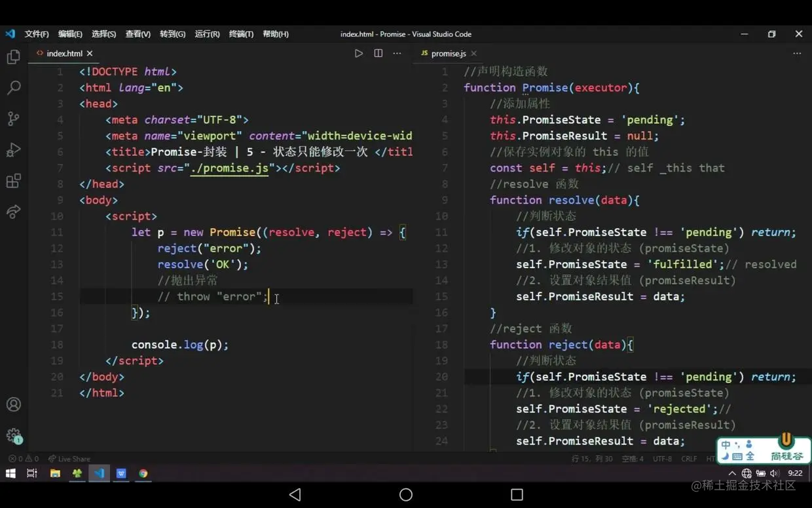This screenshot has width=812, height=508.
Task: Open the 编辑(E) menu
Action: [70, 34]
